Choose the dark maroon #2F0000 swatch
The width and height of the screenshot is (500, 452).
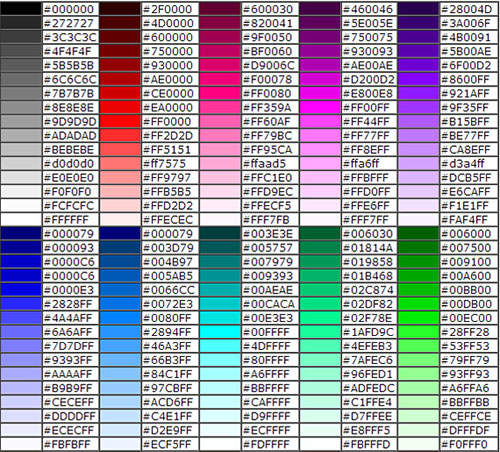coord(120,9)
